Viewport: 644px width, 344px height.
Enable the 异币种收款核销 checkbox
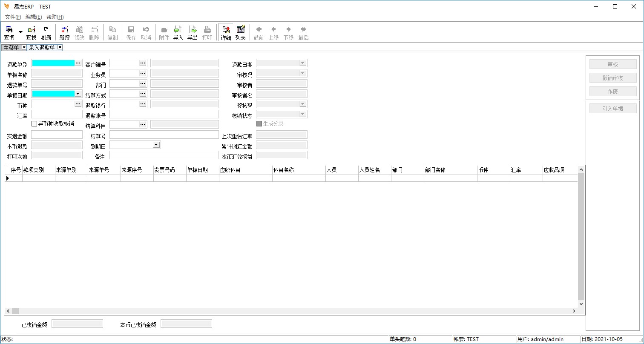34,124
